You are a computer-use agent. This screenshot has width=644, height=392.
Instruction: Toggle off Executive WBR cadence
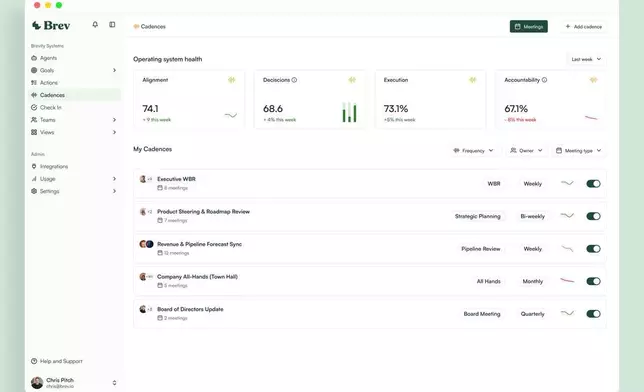pos(593,184)
